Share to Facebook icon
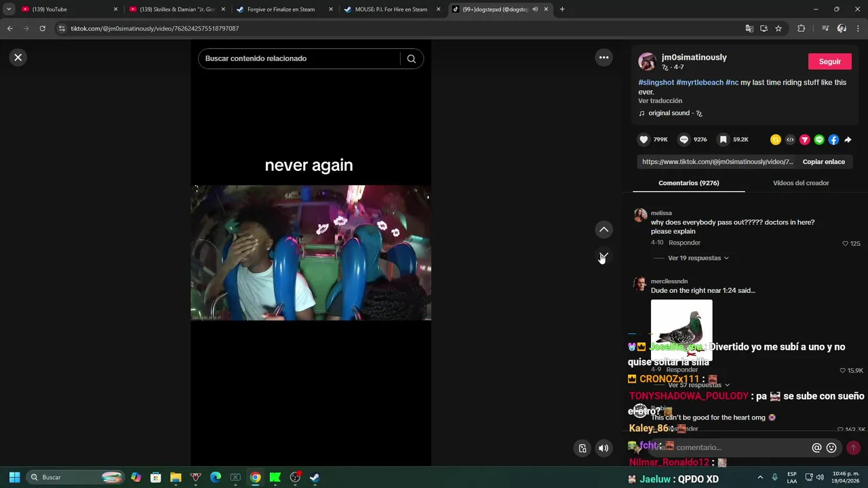Image resolution: width=868 pixels, height=488 pixels. coord(833,140)
